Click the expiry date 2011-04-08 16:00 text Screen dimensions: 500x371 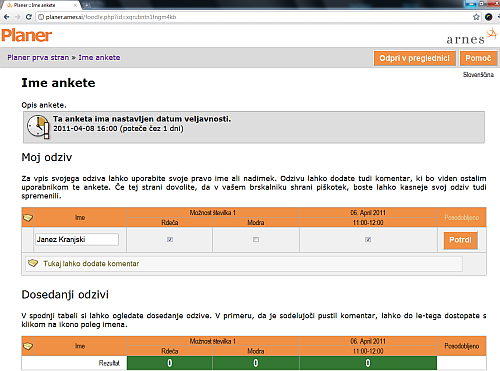[x=85, y=129]
